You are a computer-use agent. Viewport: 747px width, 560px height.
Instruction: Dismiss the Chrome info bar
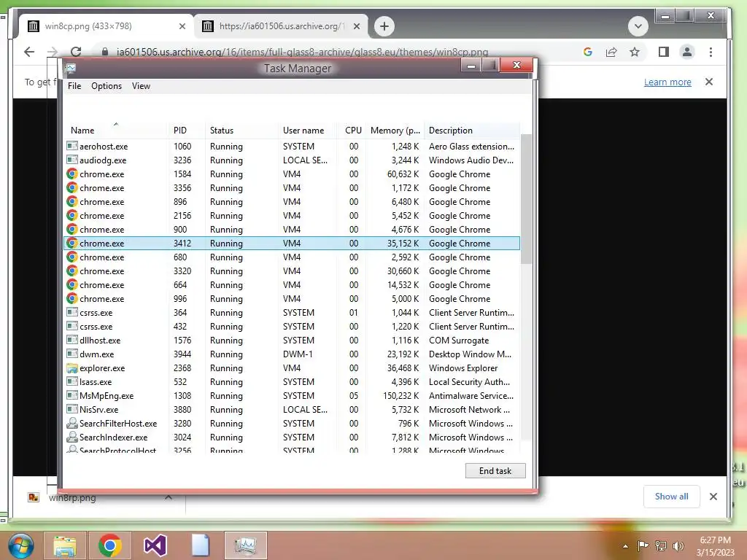709,82
